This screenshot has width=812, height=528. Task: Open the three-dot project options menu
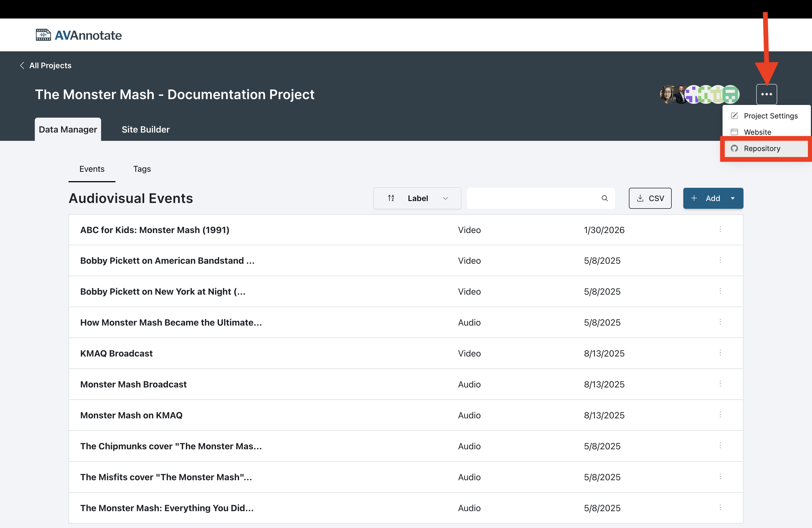click(x=766, y=94)
